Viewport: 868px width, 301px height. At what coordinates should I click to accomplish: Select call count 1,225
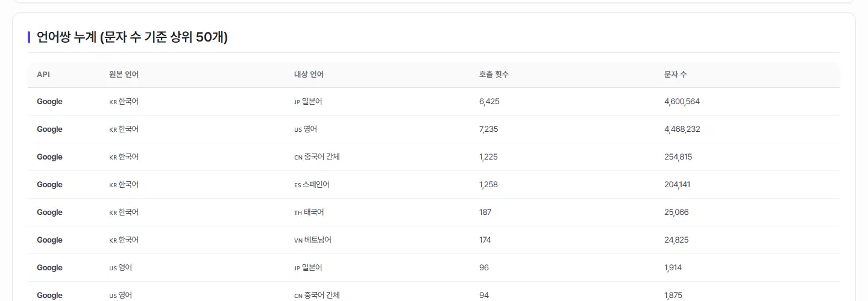(488, 157)
